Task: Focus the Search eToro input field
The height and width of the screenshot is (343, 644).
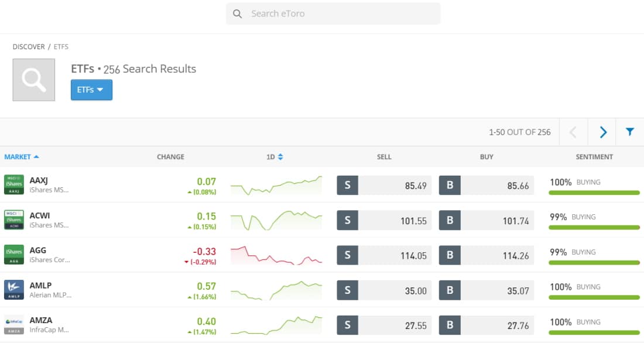Action: pyautogui.click(x=333, y=13)
